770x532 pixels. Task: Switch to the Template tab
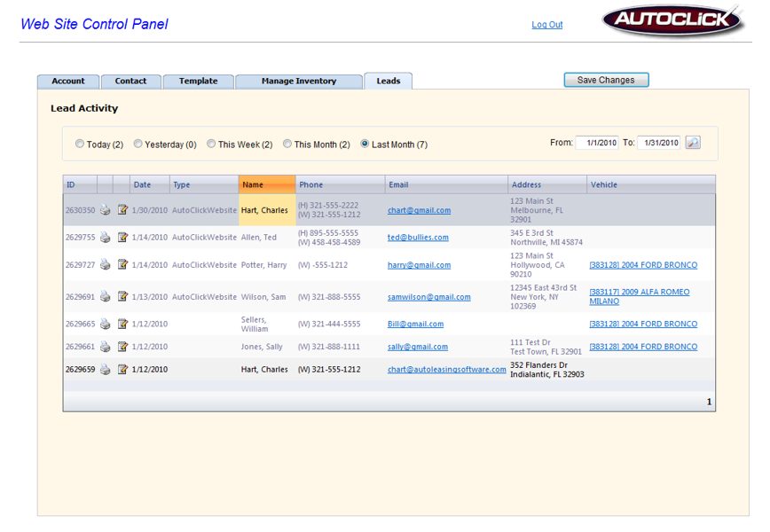(x=199, y=81)
